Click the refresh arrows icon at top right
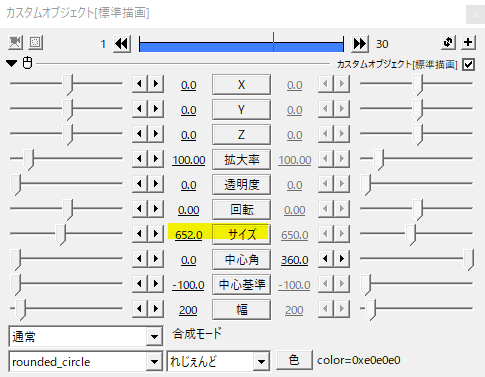Image resolution: width=485 pixels, height=377 pixels. [448, 42]
